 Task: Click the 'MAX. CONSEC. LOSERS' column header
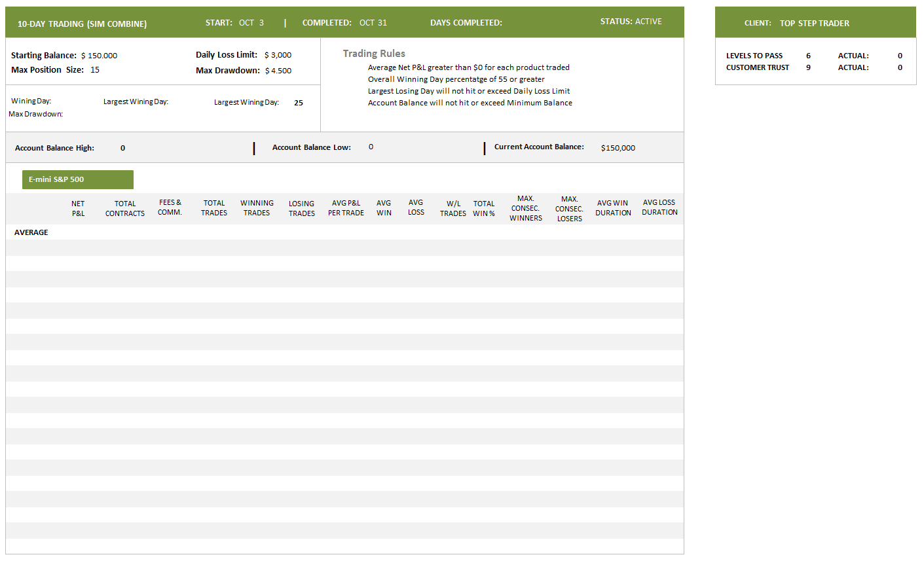click(x=570, y=209)
